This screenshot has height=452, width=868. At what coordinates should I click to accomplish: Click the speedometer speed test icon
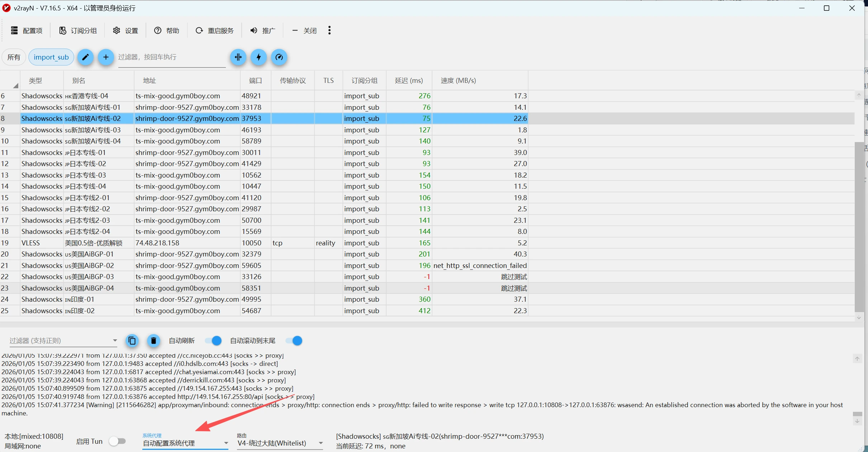(279, 57)
